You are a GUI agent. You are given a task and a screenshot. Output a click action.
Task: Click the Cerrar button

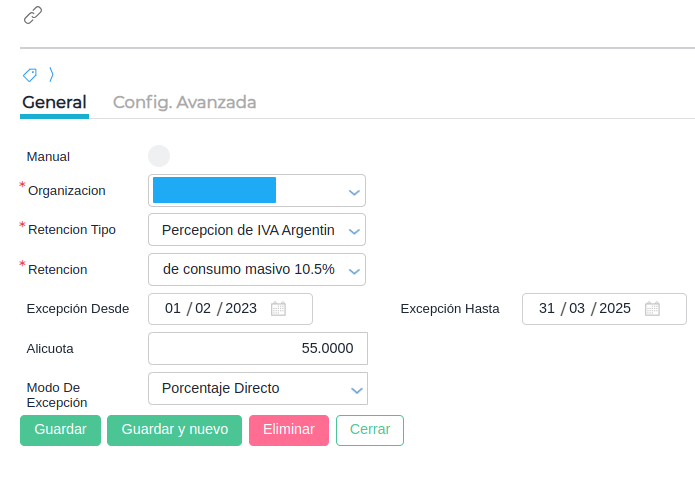click(369, 430)
